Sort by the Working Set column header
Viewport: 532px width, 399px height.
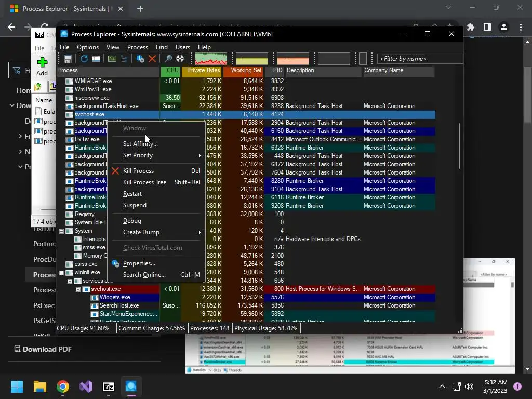click(x=244, y=70)
